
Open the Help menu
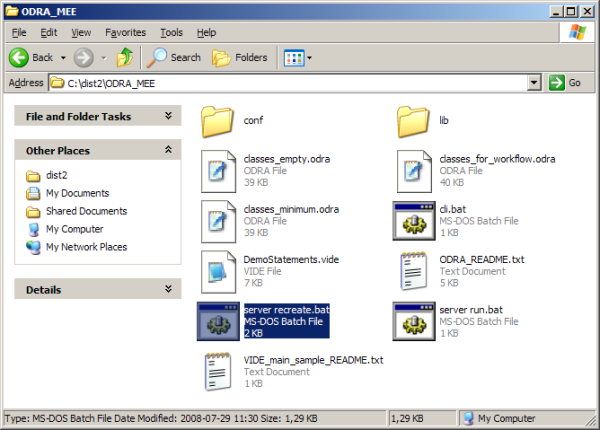(206, 33)
